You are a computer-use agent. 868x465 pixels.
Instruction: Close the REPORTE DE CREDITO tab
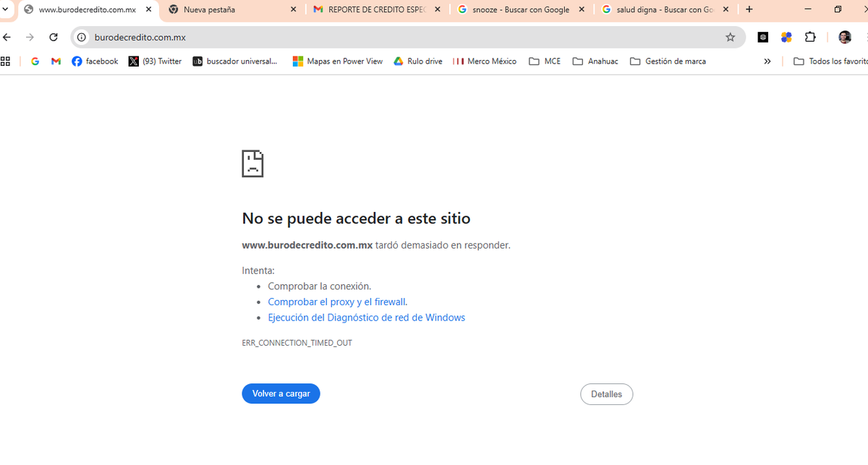[438, 9]
